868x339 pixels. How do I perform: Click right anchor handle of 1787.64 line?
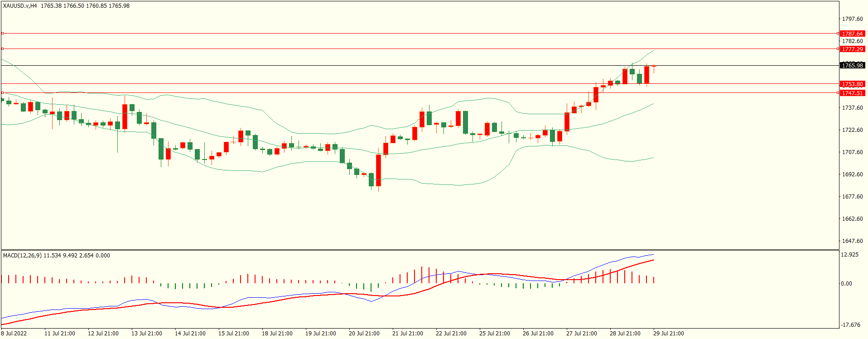(x=838, y=33)
